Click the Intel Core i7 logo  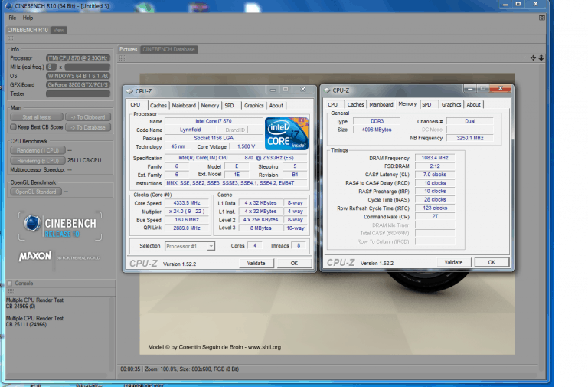pyautogui.click(x=286, y=133)
